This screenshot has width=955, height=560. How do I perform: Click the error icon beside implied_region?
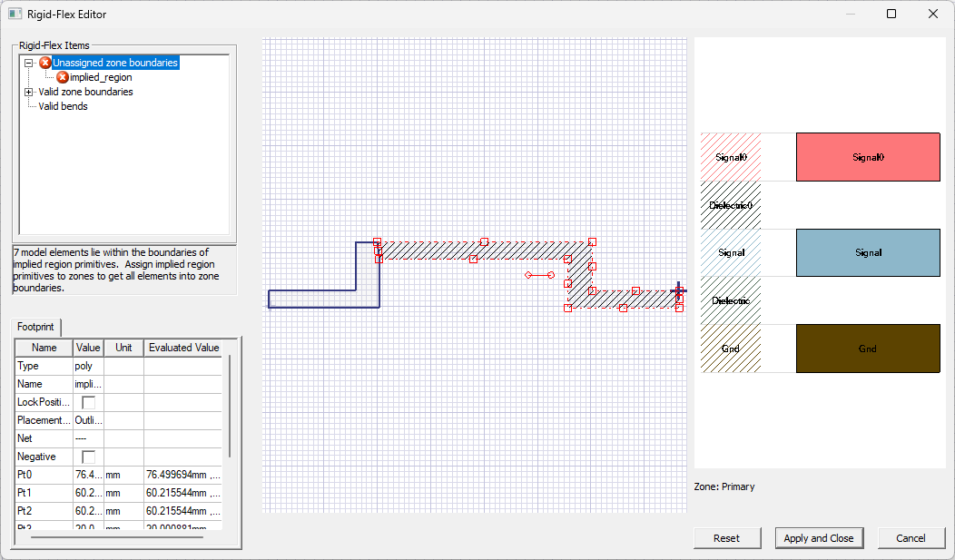pyautogui.click(x=62, y=77)
